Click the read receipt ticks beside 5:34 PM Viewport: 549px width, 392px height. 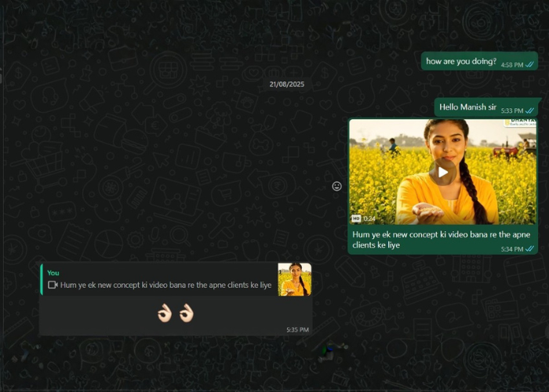[x=530, y=249]
